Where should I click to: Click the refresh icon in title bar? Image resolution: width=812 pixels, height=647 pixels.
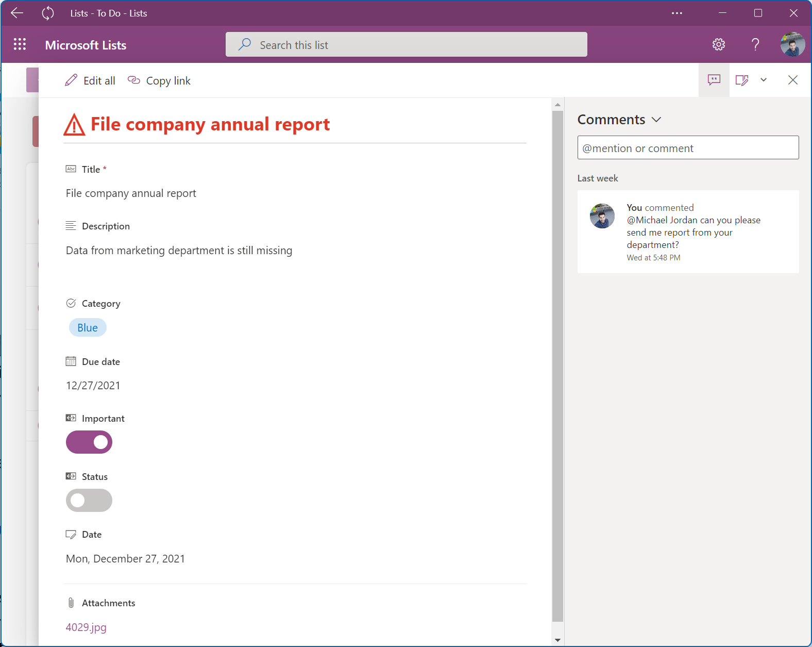[48, 13]
